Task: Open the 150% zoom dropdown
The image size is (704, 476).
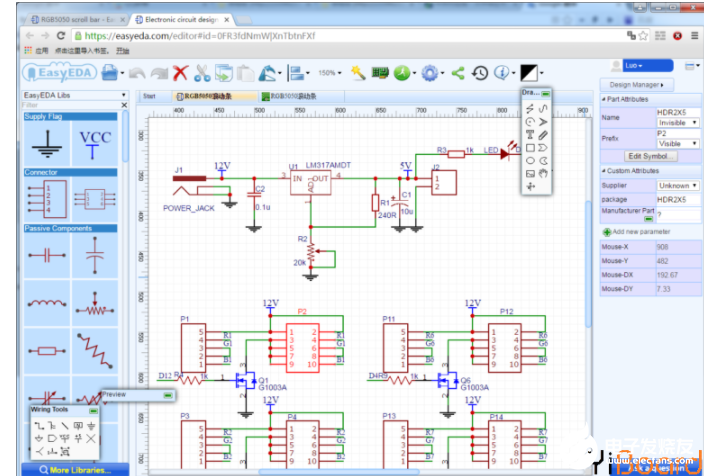Action: pyautogui.click(x=330, y=73)
